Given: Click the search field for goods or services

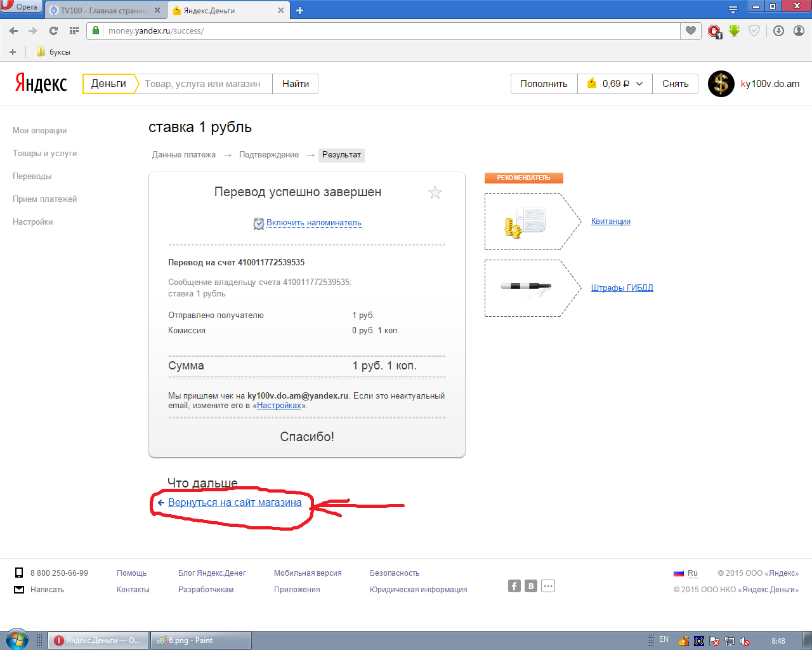Looking at the screenshot, I should 203,84.
